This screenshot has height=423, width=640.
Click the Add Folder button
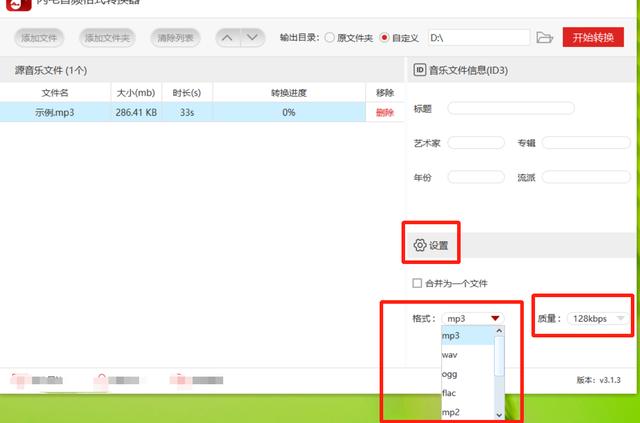click(x=107, y=38)
